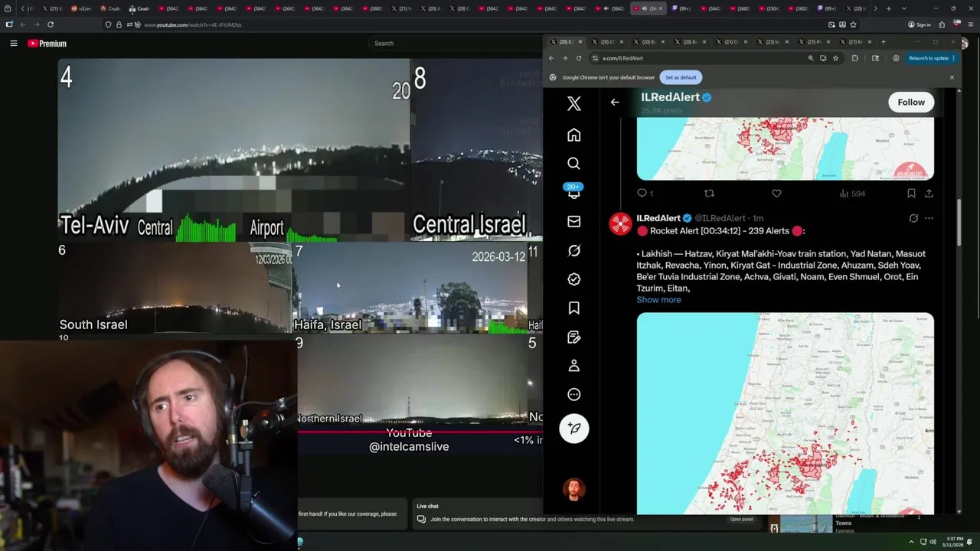Open taskbar clock showing 5:37 PM
980x551 pixels.
coord(954,543)
